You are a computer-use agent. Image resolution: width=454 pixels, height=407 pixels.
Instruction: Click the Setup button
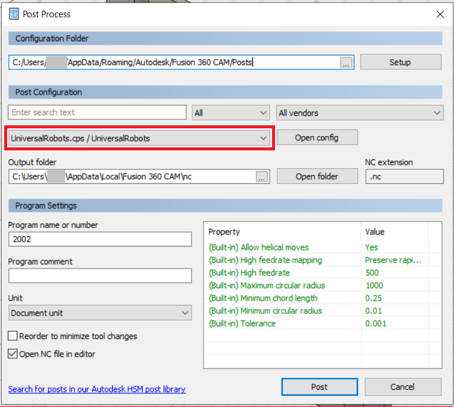pos(401,62)
